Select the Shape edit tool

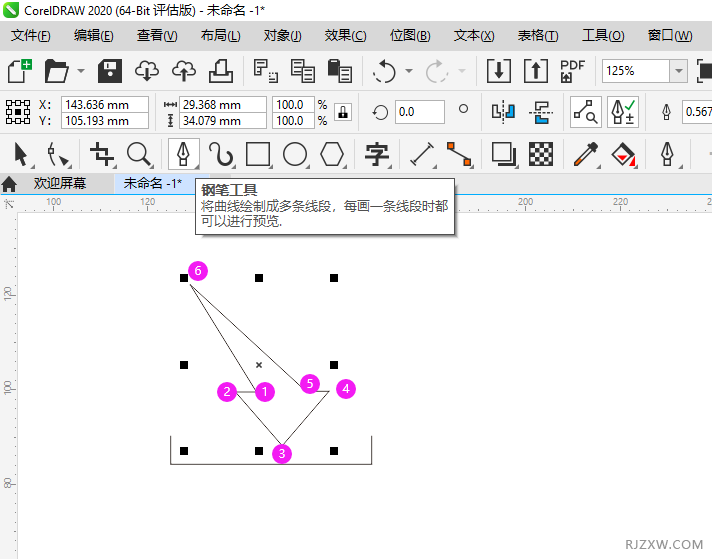tap(58, 154)
